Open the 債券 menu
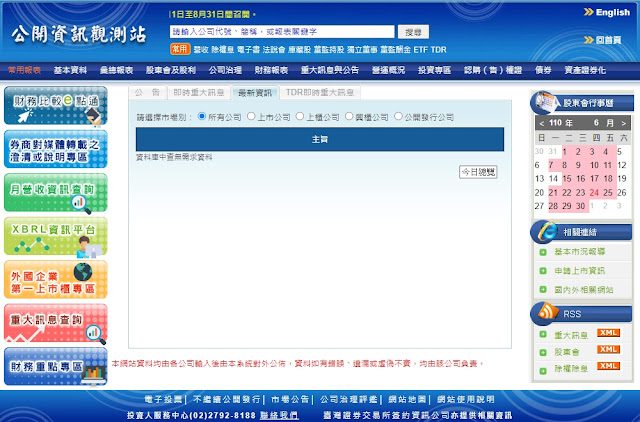 click(543, 70)
